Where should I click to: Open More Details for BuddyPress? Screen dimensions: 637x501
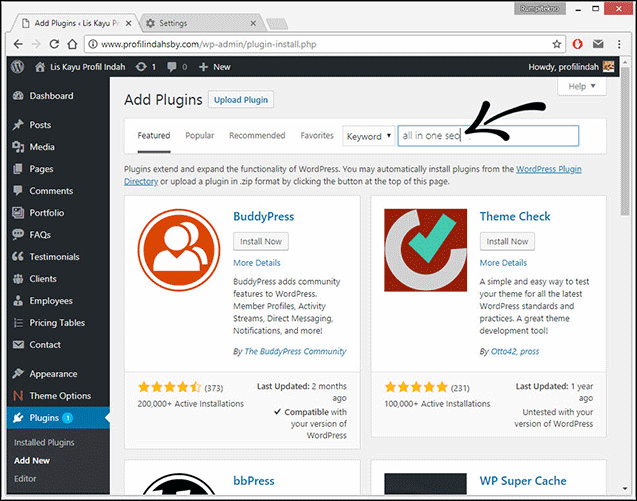coord(257,263)
